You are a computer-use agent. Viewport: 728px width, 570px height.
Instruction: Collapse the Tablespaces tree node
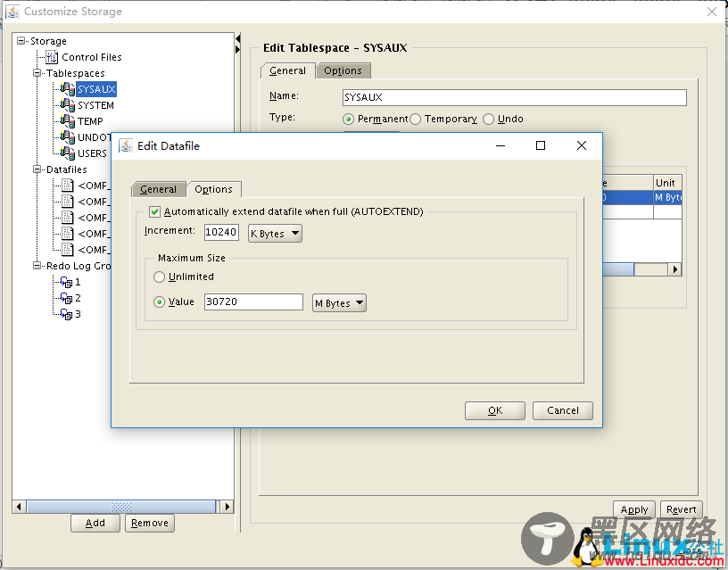click(x=37, y=73)
